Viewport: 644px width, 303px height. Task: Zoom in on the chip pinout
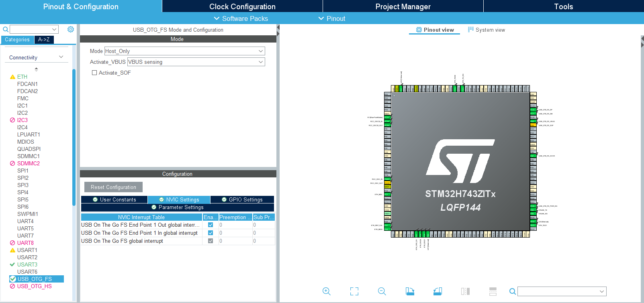(x=327, y=291)
